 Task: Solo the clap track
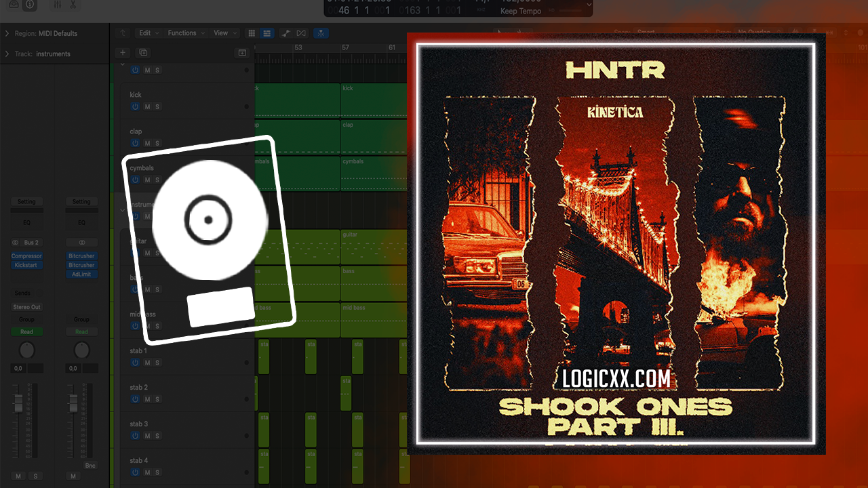tap(157, 143)
